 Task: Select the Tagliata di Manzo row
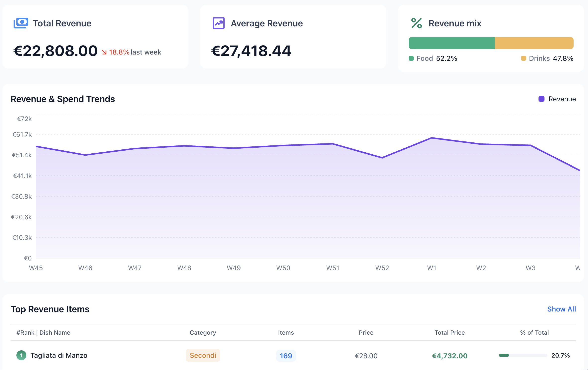pyautogui.click(x=59, y=355)
